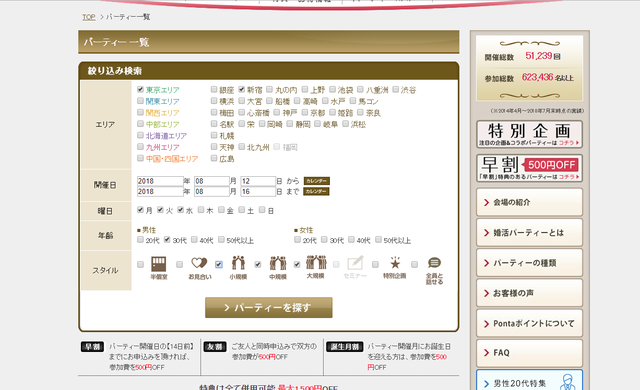
Task: Check the 名駅 checkbox
Action: 214,123
